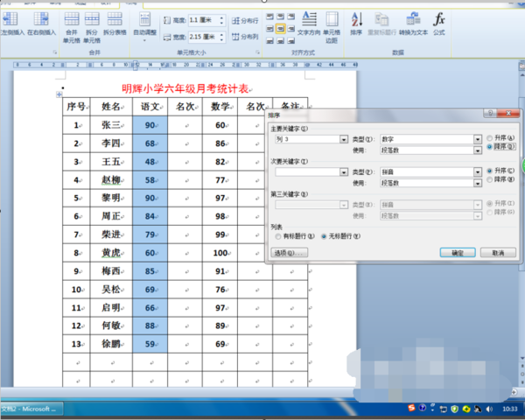Select primary key Ascending 升序(A) radio
Image resolution: width=525 pixels, height=420 pixels.
[490, 137]
